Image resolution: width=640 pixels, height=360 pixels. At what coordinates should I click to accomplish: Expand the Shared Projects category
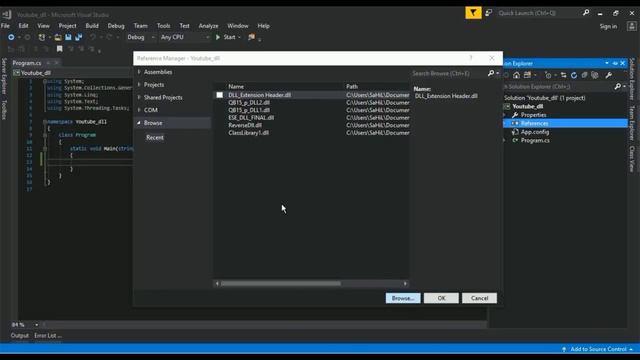139,97
